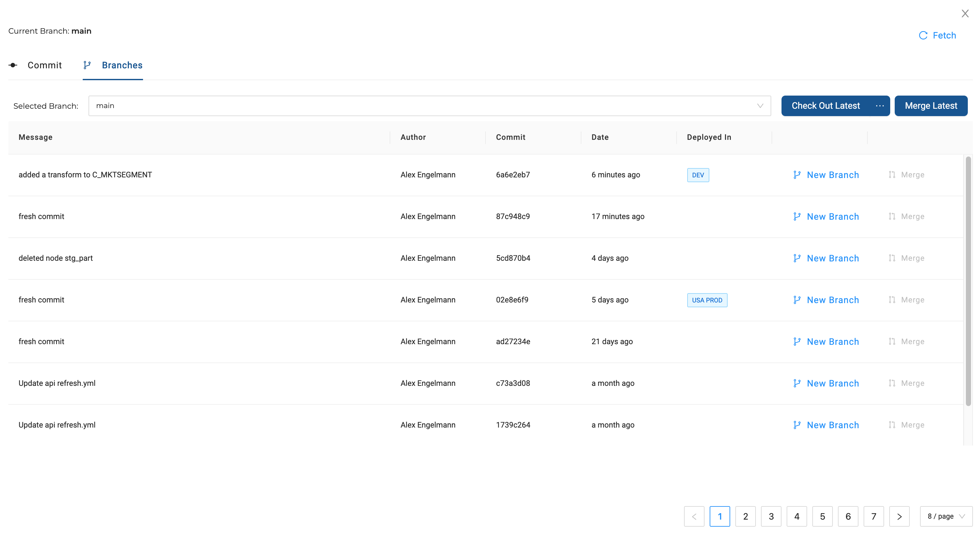Screen dimensions: 980x535
Task: Go to next page with right chevron
Action: (899, 516)
